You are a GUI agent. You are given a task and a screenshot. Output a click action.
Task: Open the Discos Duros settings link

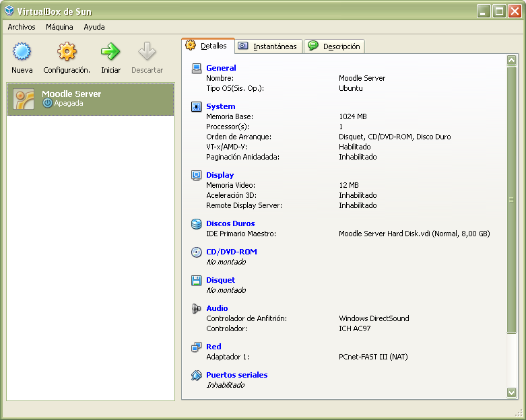(230, 223)
